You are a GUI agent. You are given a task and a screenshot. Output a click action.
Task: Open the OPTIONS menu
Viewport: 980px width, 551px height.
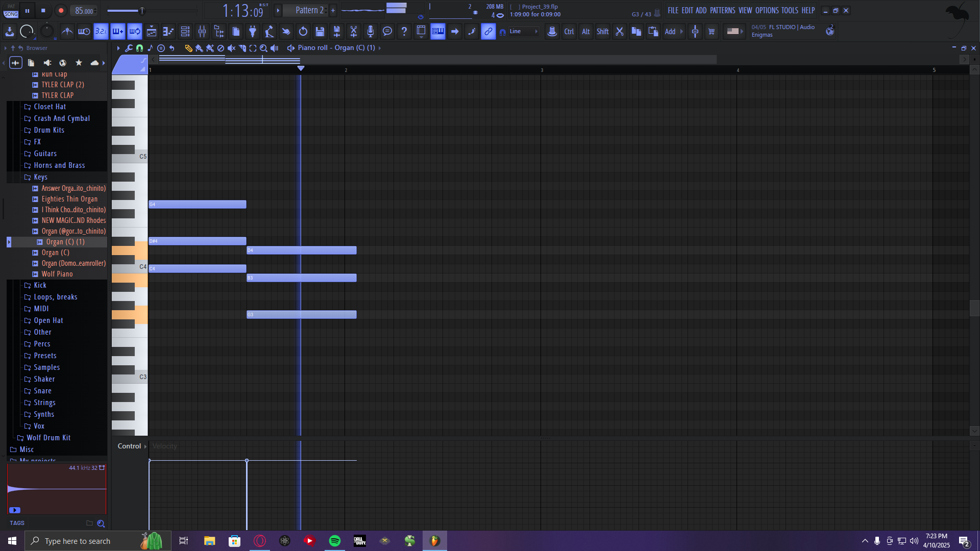click(767, 10)
